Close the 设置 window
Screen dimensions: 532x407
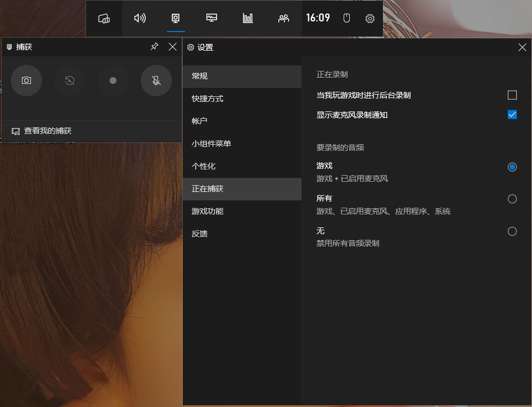pyautogui.click(x=522, y=47)
